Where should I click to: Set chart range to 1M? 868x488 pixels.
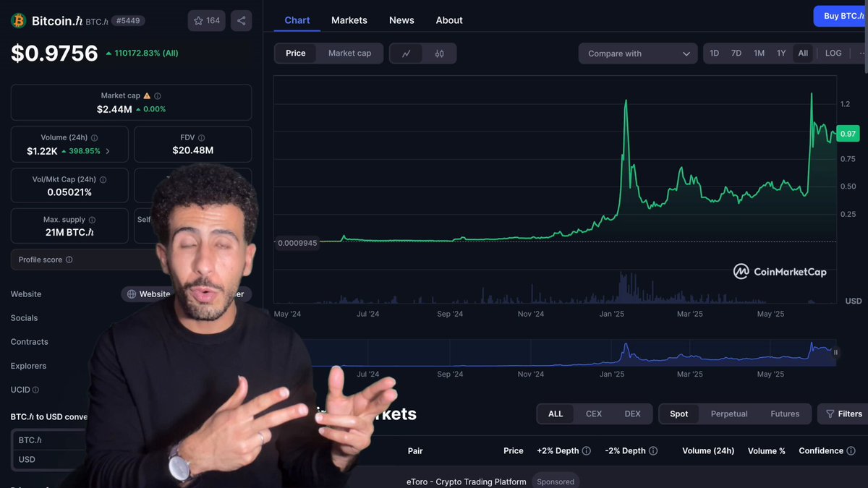point(759,53)
